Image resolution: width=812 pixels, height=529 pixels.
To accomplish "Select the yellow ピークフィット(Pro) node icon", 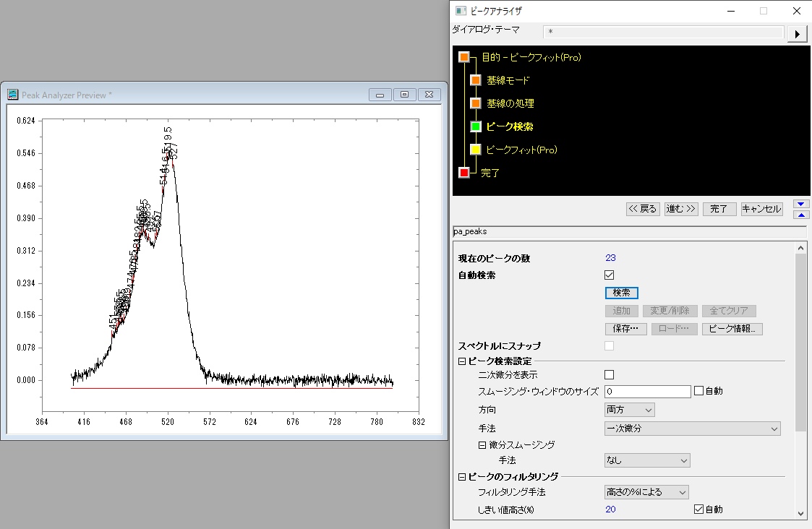I will (476, 150).
